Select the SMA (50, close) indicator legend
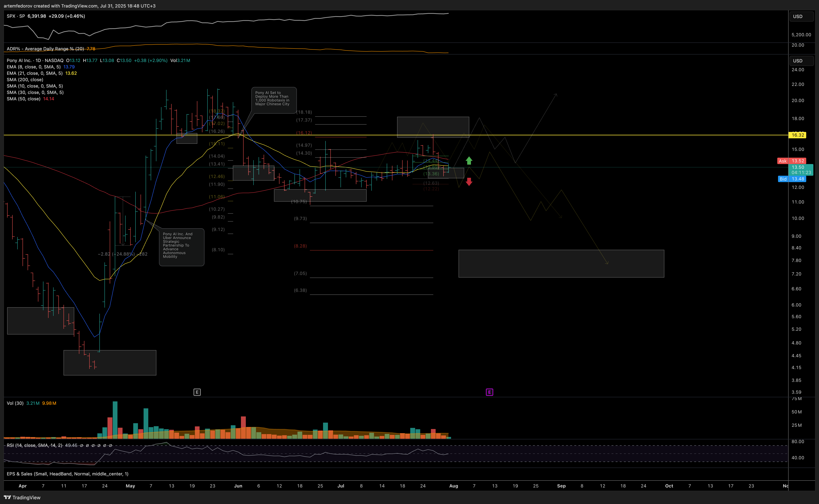The width and height of the screenshot is (819, 504). (24, 99)
